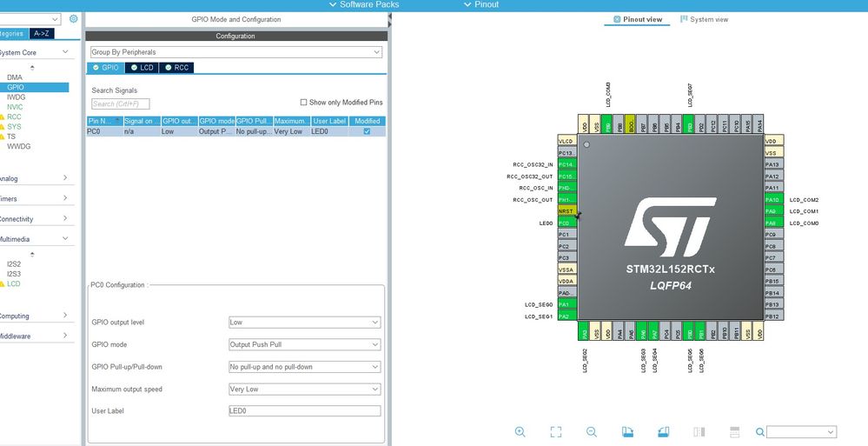Click the Search Signals input field
Image resolution: width=868 pixels, height=446 pixels.
120,103
